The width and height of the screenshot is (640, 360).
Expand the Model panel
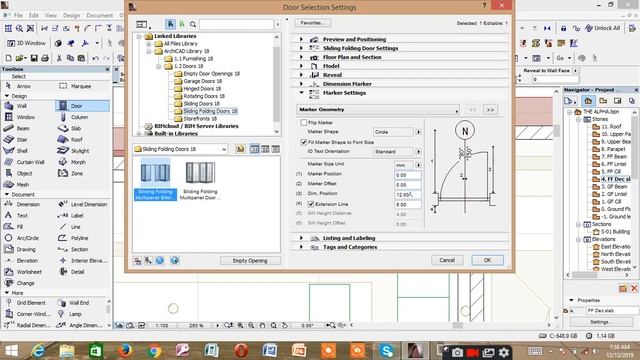tap(301, 66)
